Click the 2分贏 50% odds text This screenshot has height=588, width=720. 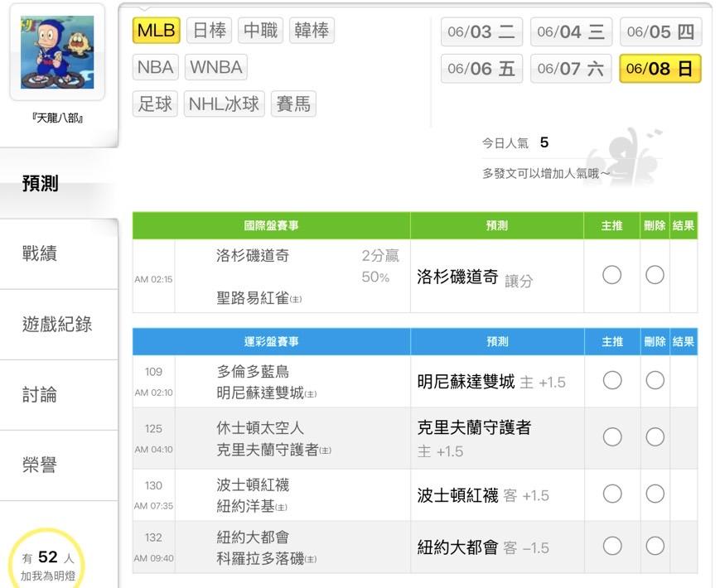click(380, 266)
